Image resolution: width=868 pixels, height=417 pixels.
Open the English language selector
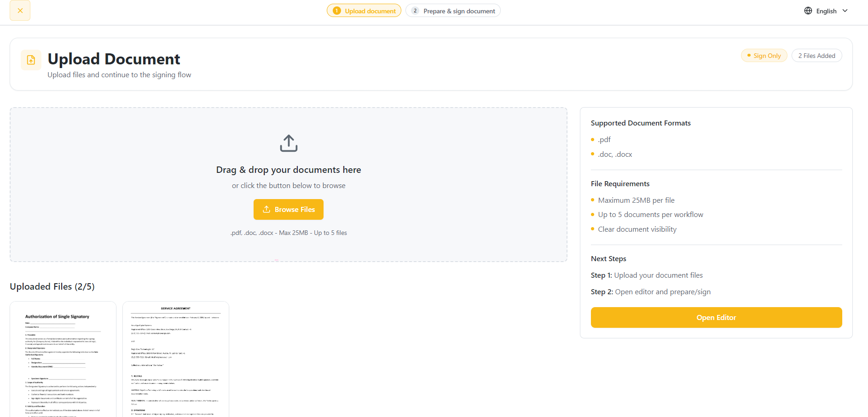click(826, 11)
